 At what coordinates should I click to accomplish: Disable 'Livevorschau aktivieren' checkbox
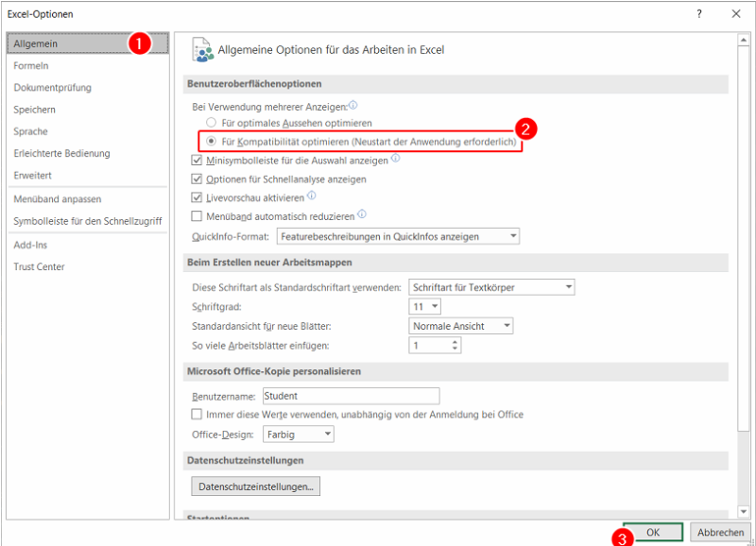click(x=197, y=197)
